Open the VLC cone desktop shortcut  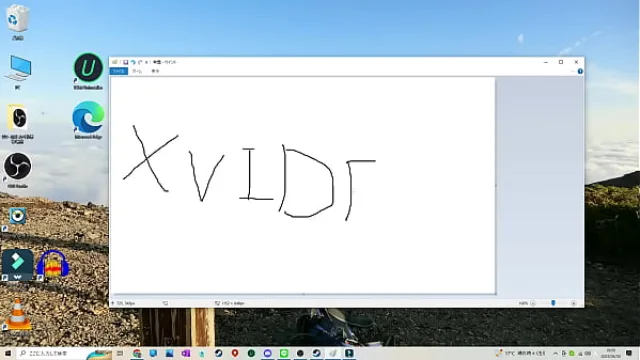tap(17, 314)
